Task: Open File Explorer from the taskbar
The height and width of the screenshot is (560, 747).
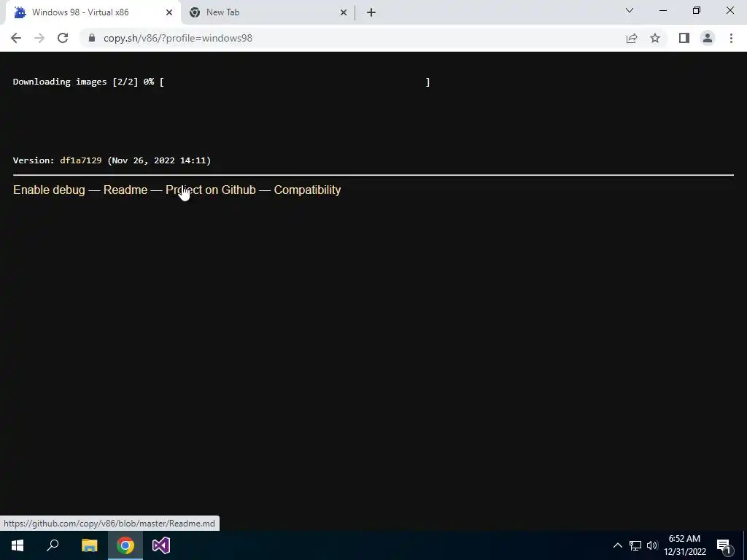Action: point(90,545)
